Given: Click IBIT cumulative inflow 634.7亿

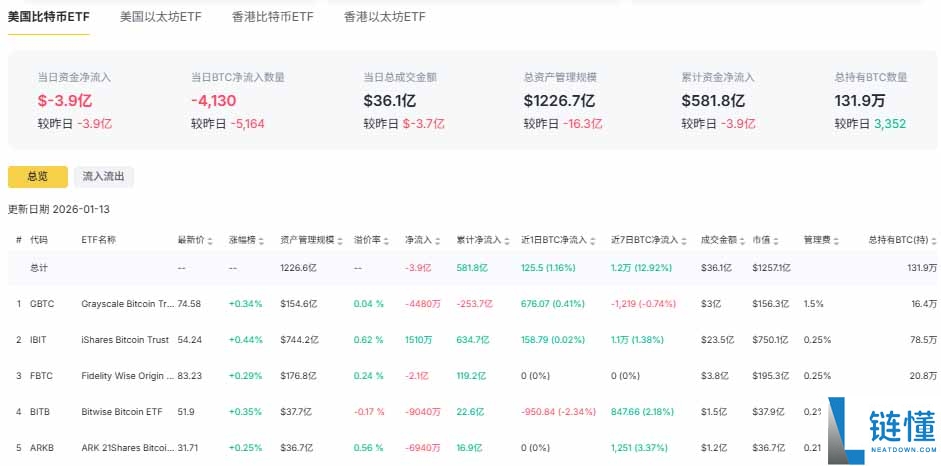Looking at the screenshot, I should [474, 340].
